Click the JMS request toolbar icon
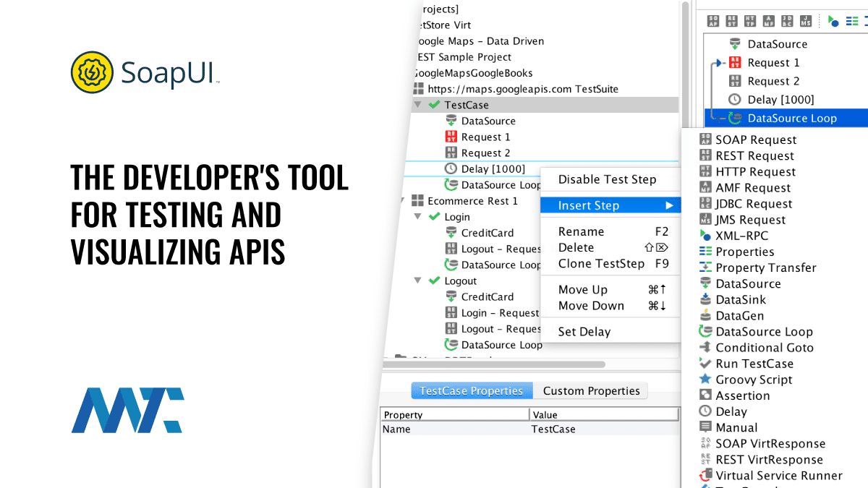Viewport: 868px width, 488px height. pyautogui.click(x=805, y=20)
